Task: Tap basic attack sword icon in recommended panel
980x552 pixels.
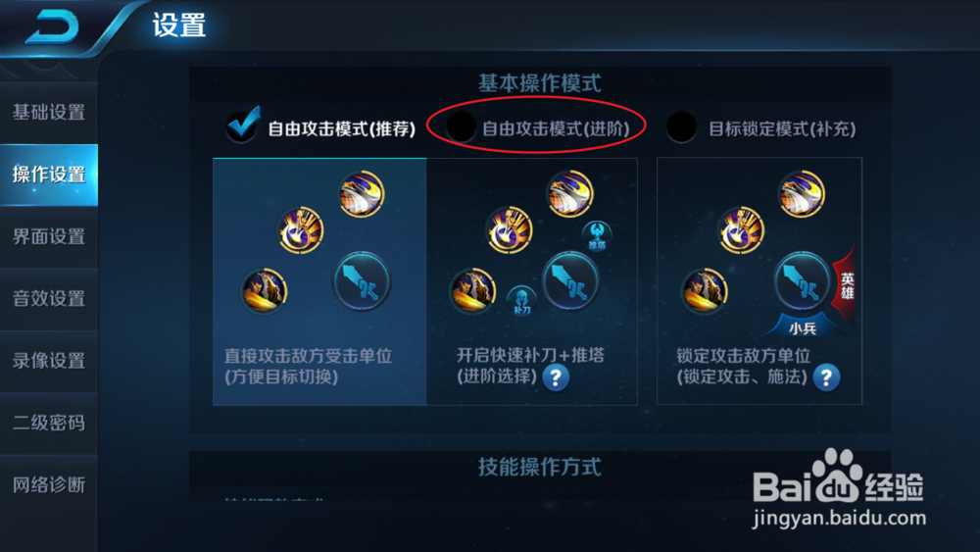Action: point(362,281)
